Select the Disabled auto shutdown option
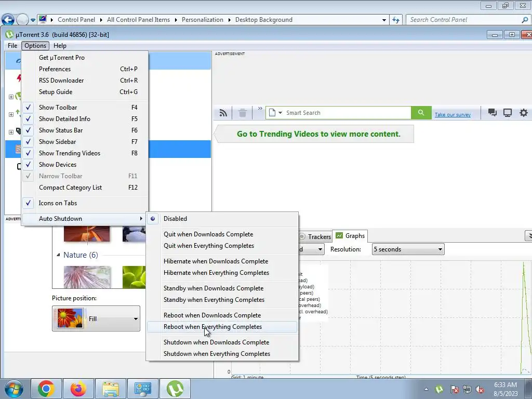This screenshot has width=532, height=399. click(x=222, y=219)
